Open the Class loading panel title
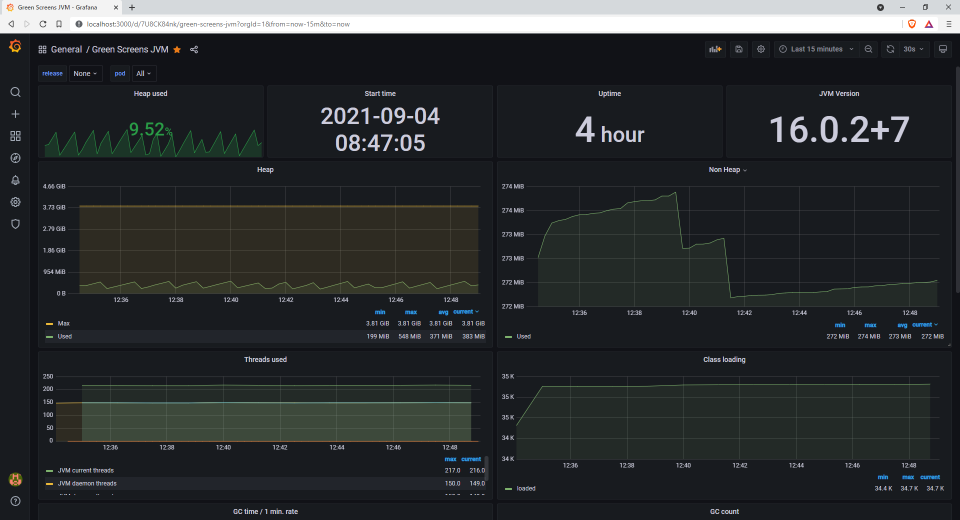The width and height of the screenshot is (960, 520). click(724, 360)
